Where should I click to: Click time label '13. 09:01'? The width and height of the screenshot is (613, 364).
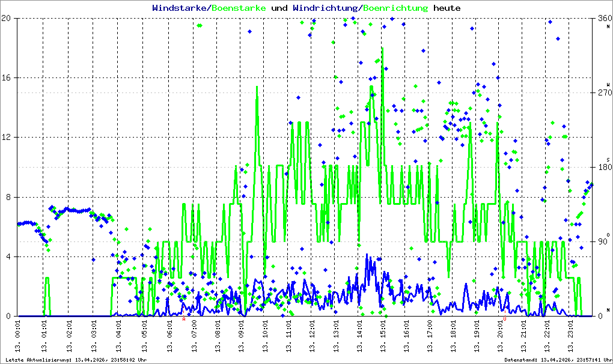pyautogui.click(x=241, y=336)
